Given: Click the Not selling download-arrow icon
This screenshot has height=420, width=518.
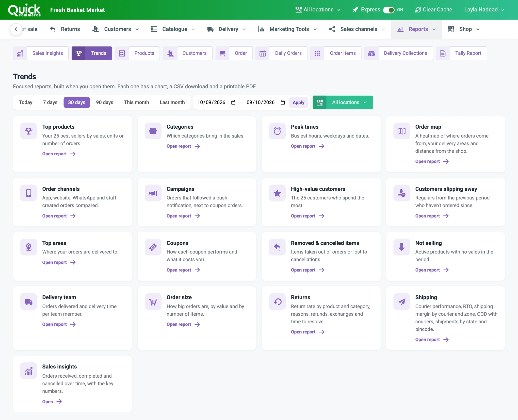Looking at the screenshot, I should pyautogui.click(x=401, y=247).
